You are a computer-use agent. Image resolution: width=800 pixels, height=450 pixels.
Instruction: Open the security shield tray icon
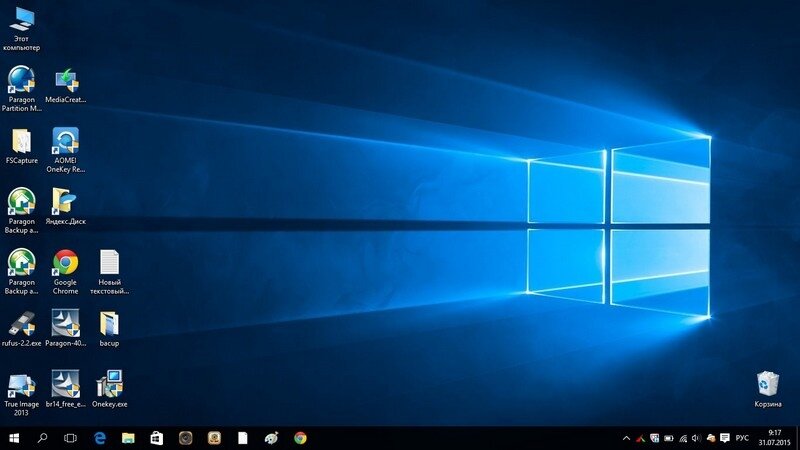(655, 438)
